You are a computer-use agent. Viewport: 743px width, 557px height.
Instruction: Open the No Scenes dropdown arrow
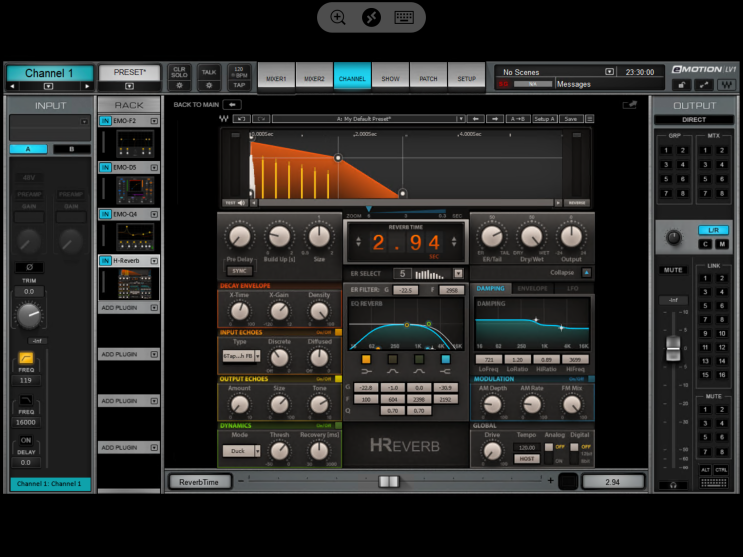point(609,72)
